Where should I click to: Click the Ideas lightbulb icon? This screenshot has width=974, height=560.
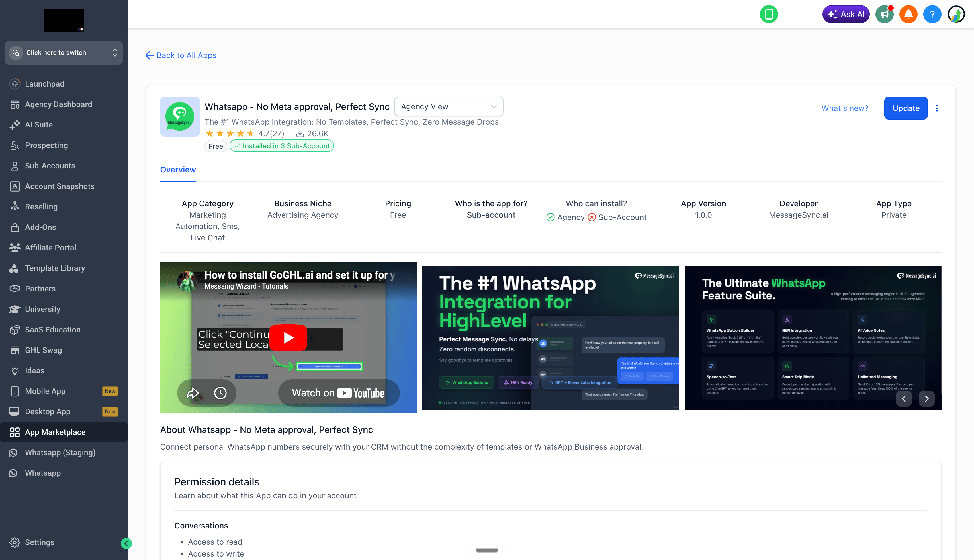(x=15, y=371)
